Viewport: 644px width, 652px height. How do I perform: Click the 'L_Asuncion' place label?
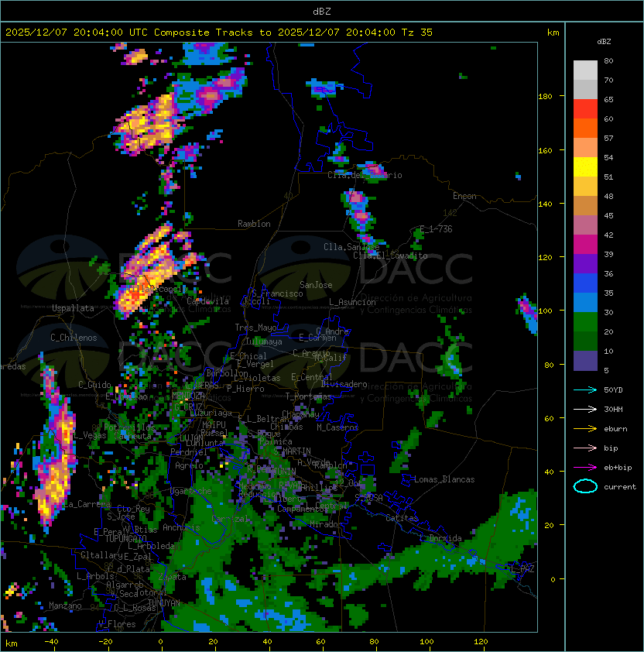[x=352, y=302]
